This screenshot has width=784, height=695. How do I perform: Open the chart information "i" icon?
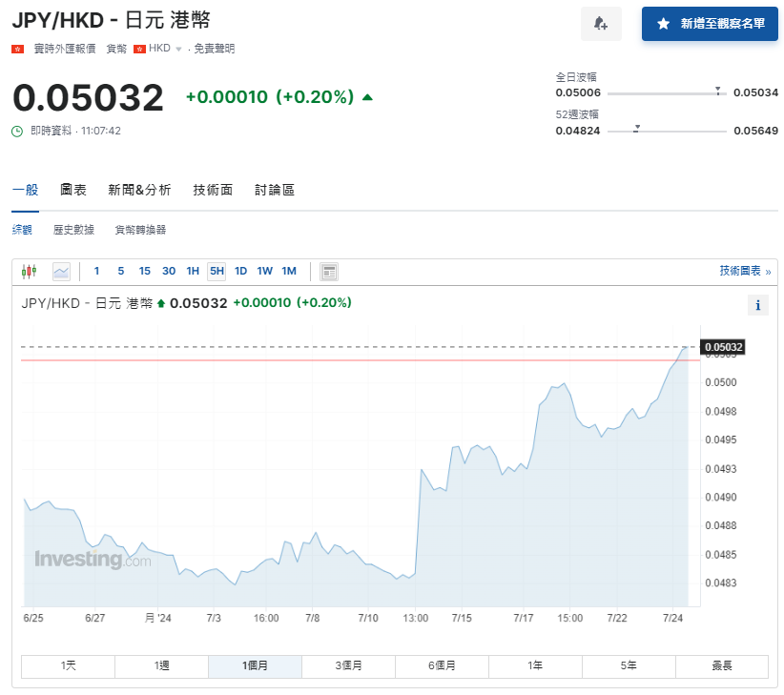coord(758,305)
